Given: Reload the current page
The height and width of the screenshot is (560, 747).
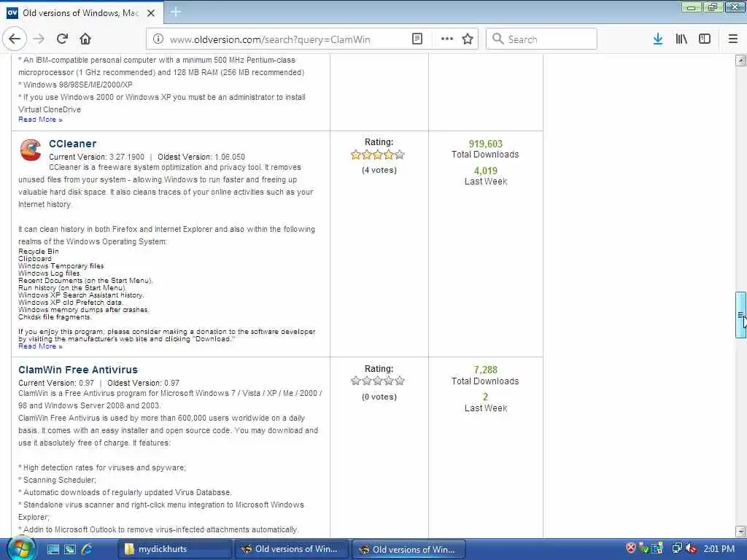Looking at the screenshot, I should coord(63,39).
